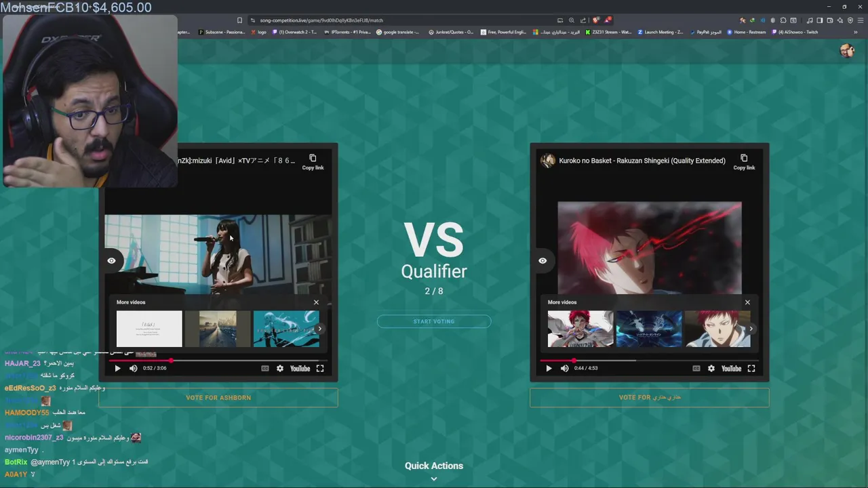Open Overwatch 2 bookmark

tap(295, 32)
